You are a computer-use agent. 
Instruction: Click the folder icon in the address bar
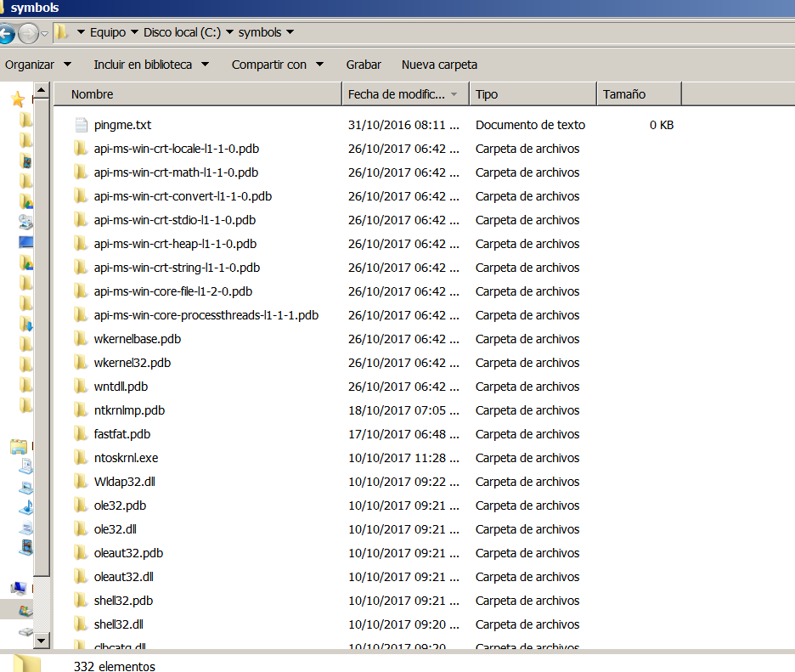[61, 33]
